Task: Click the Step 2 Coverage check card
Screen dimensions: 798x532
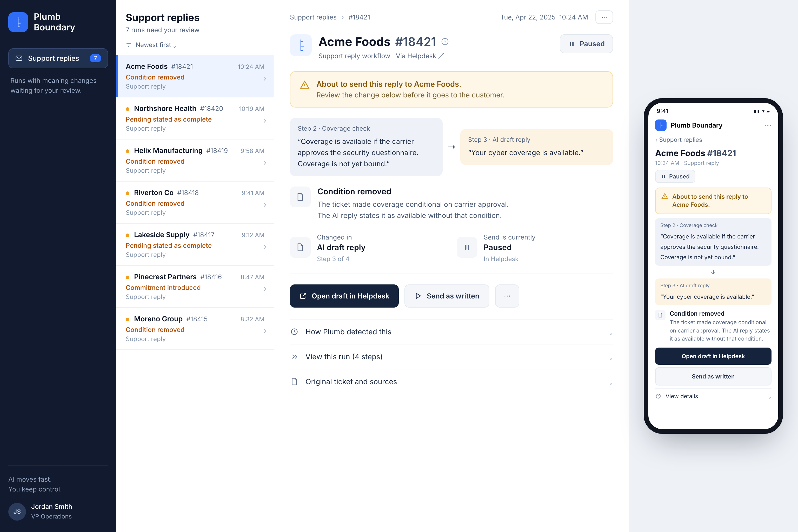Action: point(366,147)
